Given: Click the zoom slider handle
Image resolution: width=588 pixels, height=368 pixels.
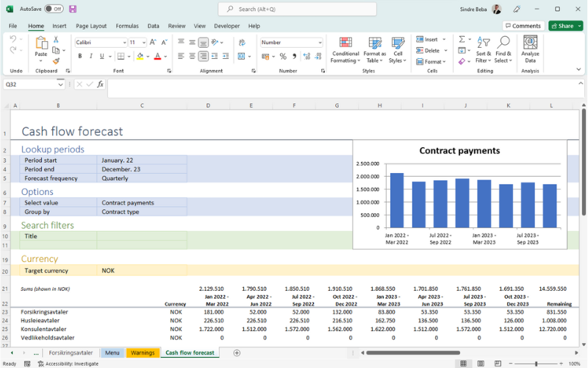Looking at the screenshot, I should point(536,364).
